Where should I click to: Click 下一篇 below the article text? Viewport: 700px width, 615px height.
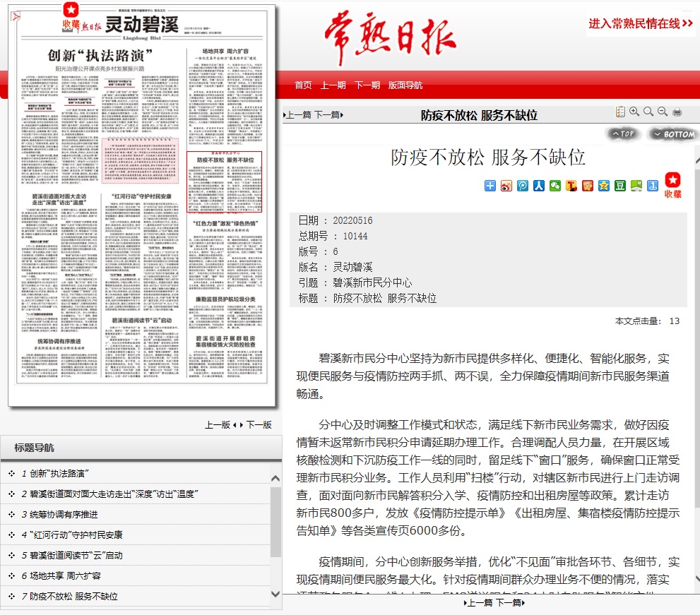pyautogui.click(x=510, y=602)
